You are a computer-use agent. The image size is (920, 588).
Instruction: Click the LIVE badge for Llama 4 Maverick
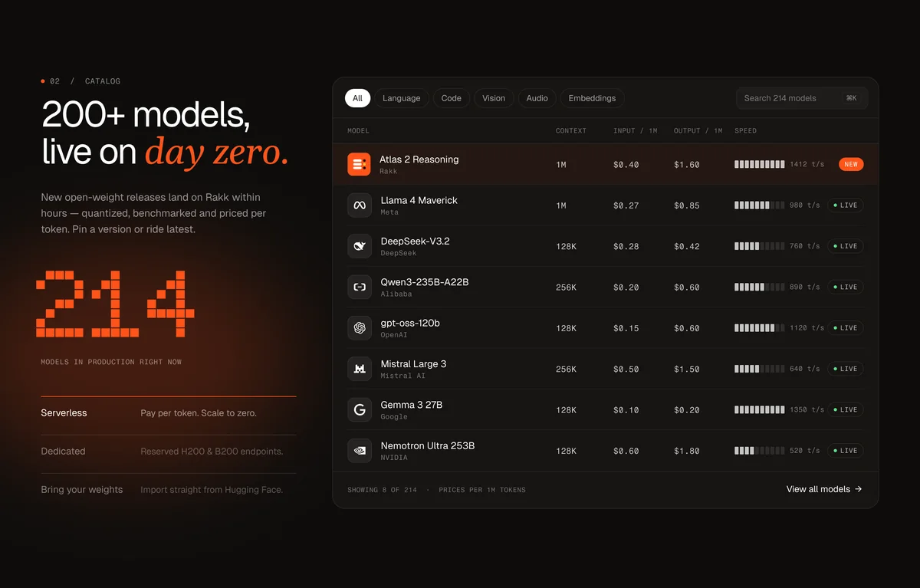[846, 205]
